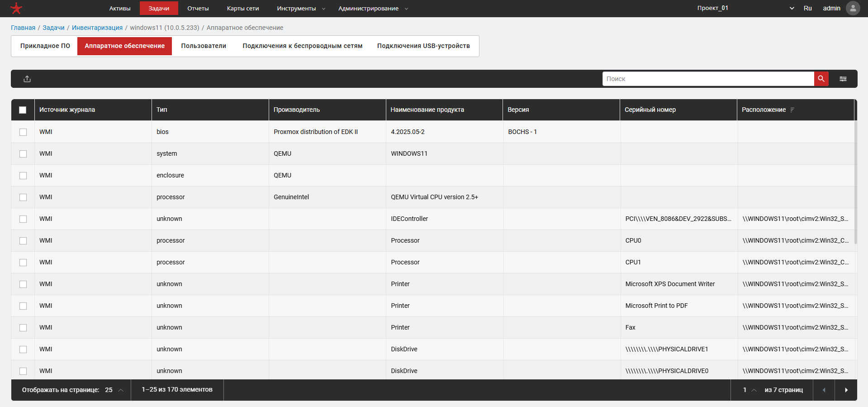Click the red search magnifier button
The height and width of the screenshot is (407, 868).
pyautogui.click(x=821, y=79)
